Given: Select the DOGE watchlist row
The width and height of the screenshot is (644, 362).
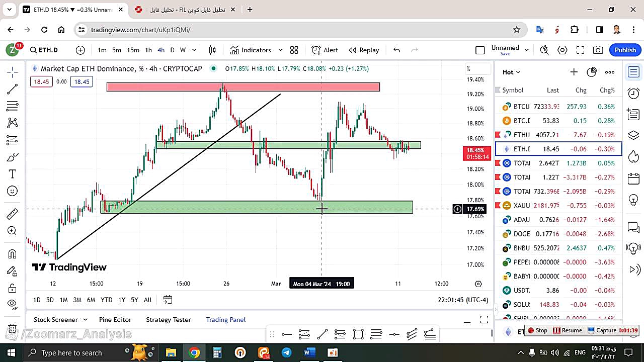Looking at the screenshot, I should pyautogui.click(x=558, y=234).
